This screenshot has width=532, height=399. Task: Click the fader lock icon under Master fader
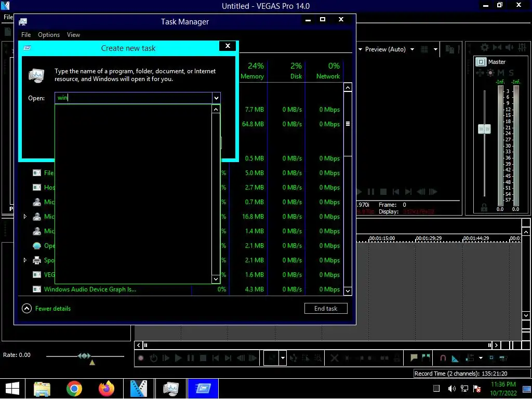[x=484, y=207]
